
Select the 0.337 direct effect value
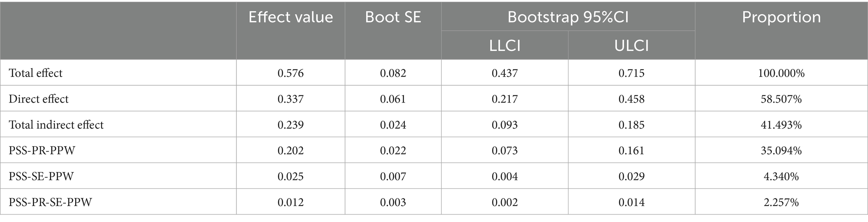tap(291, 99)
